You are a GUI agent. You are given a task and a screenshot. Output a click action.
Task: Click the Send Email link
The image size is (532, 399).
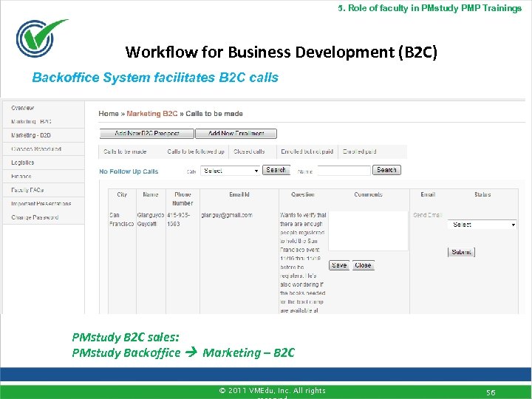[428, 215]
